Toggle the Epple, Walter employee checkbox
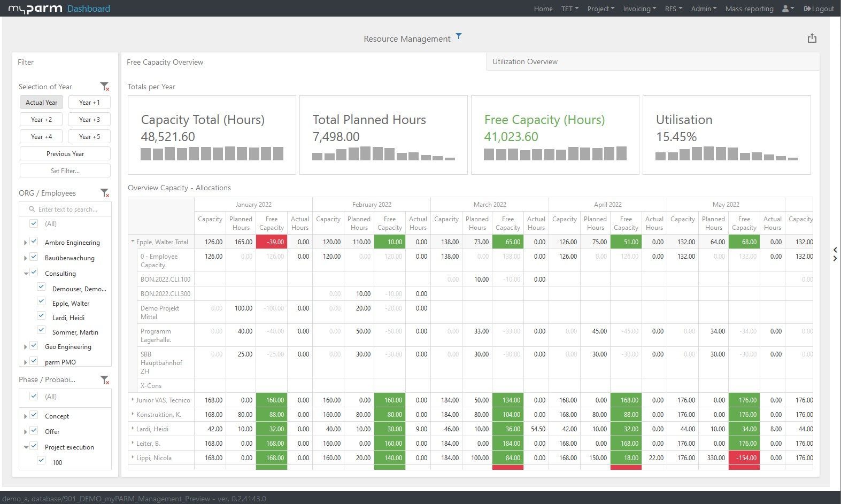This screenshot has height=504, width=841. tap(41, 303)
